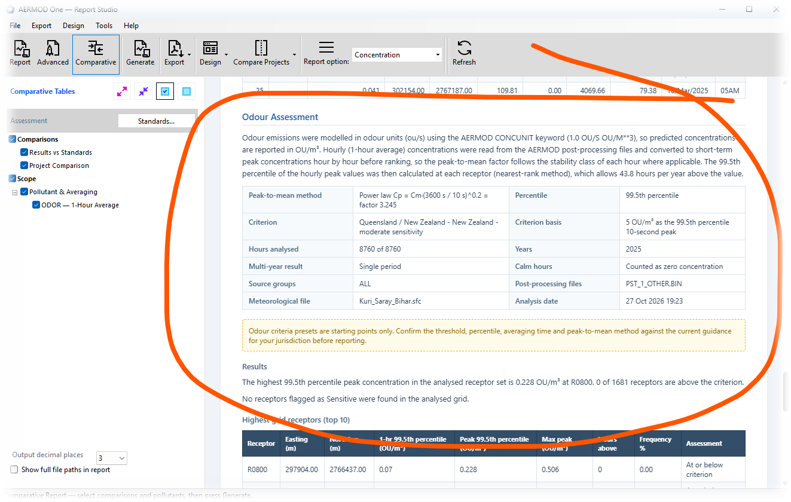Toggle the Comparisons checkbox
This screenshot has height=502, width=791.
(12, 139)
